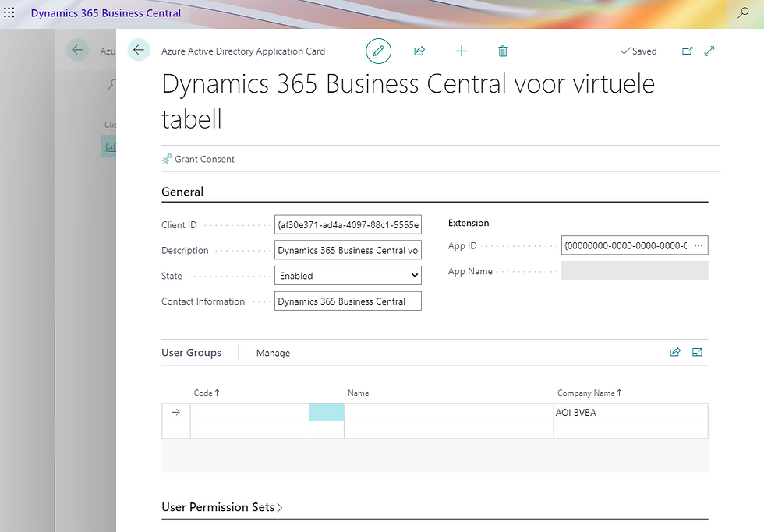Click the page title text
Screen dimensions: 764x532
[408, 100]
